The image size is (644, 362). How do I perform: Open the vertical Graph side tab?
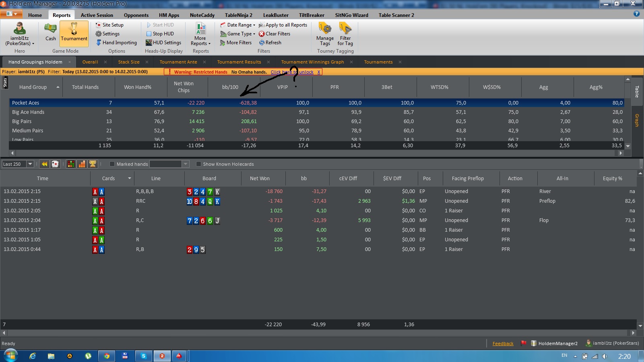tap(637, 120)
